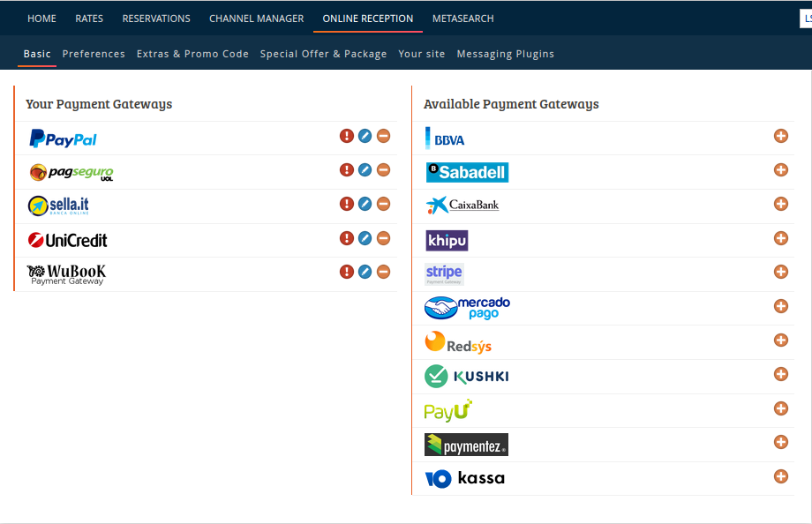The height and width of the screenshot is (524, 812).
Task: Click the PagSeguro logo
Action: click(71, 172)
